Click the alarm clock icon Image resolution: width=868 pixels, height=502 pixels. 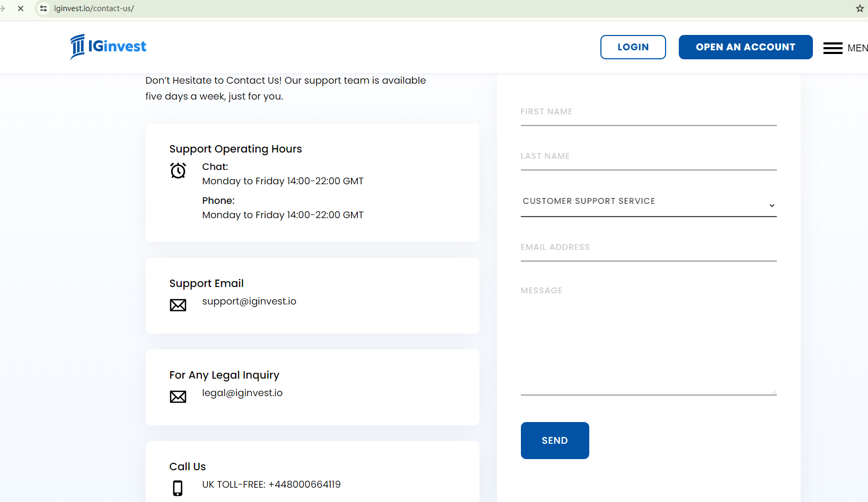click(x=178, y=171)
